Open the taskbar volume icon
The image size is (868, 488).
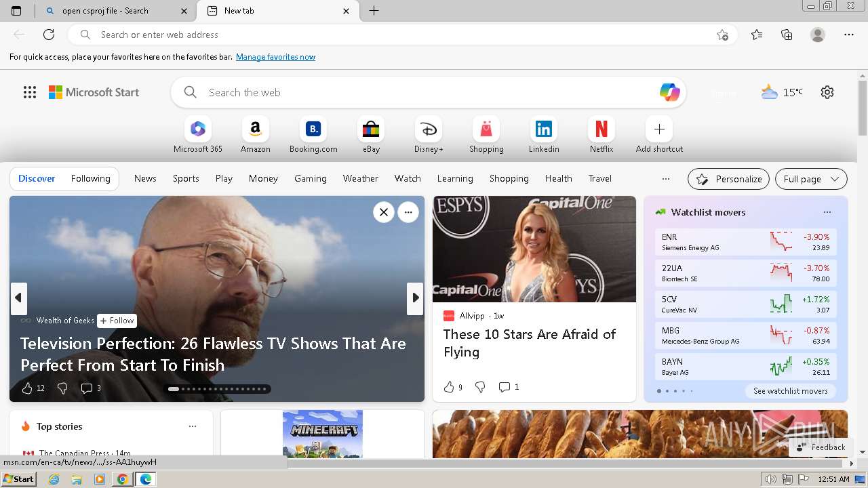pos(771,479)
